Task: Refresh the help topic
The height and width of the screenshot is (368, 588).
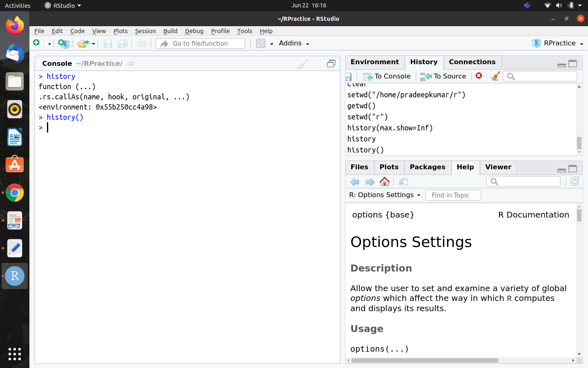Action: click(x=575, y=182)
